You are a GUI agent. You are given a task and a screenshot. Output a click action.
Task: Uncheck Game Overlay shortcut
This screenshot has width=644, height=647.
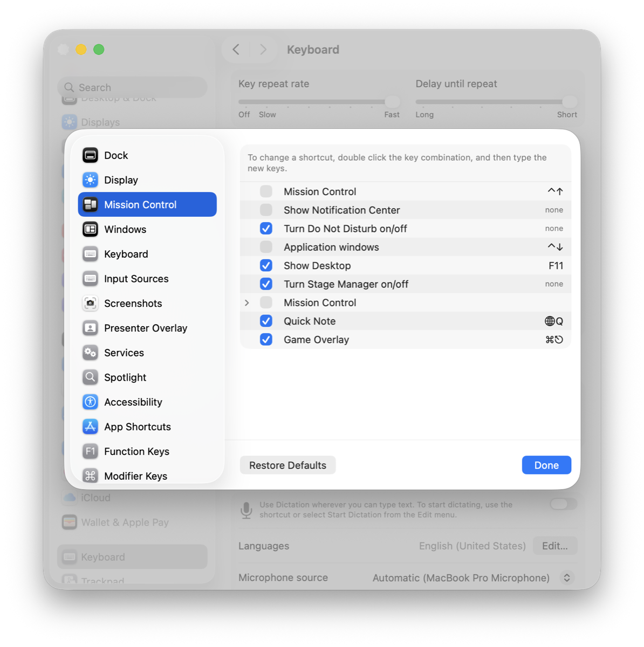[266, 340]
